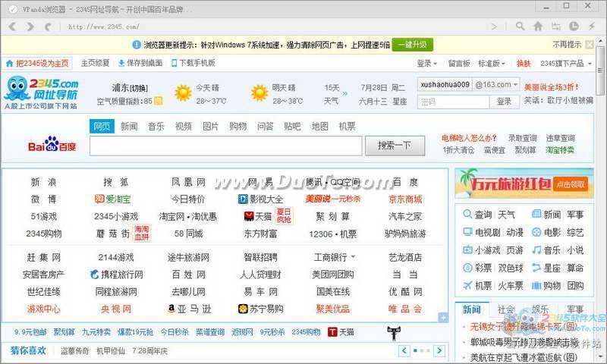Click the refresh page icon

[47, 26]
